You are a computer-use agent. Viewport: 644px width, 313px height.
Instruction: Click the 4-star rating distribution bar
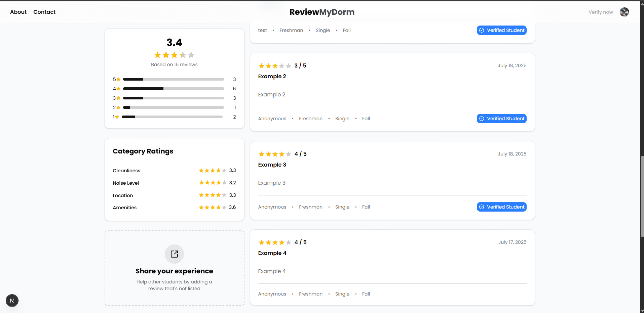174,89
